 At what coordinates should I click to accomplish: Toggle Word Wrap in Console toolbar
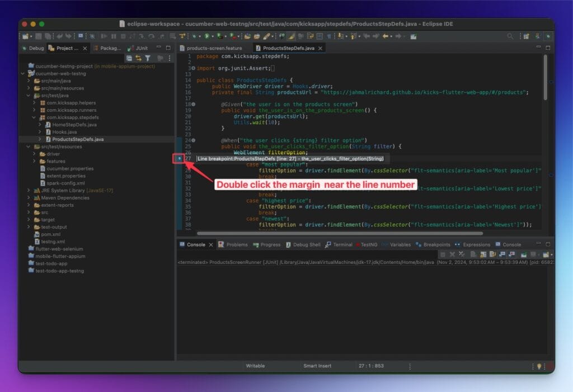pyautogui.click(x=492, y=254)
